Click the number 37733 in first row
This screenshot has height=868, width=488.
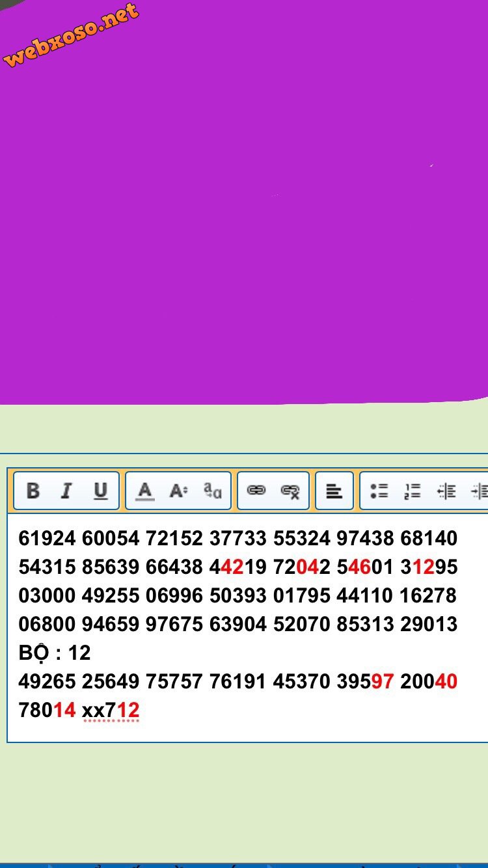click(238, 538)
